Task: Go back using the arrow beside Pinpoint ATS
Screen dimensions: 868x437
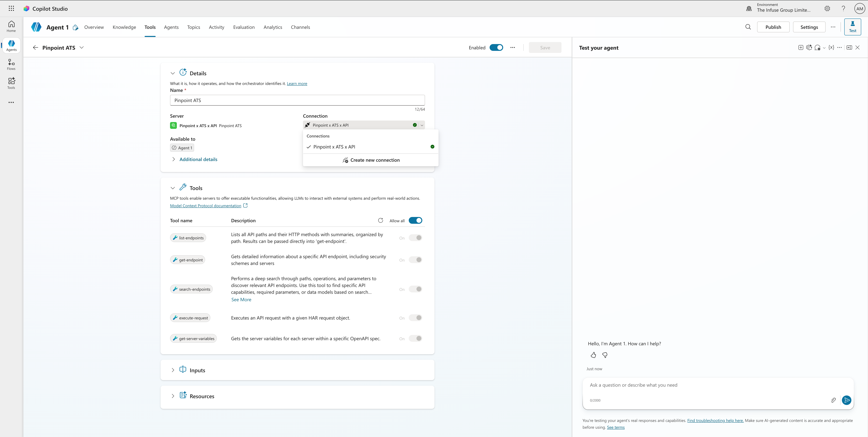Action: [x=35, y=47]
